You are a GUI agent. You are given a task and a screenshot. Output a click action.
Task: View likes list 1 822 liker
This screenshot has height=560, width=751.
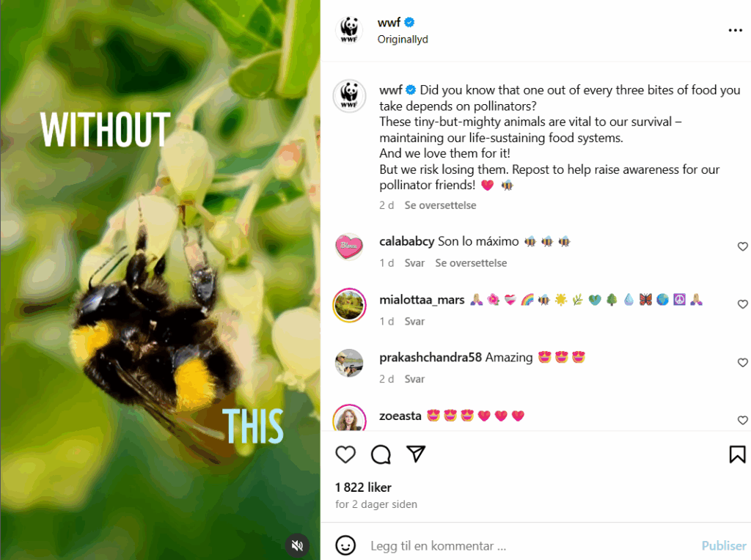click(x=363, y=487)
